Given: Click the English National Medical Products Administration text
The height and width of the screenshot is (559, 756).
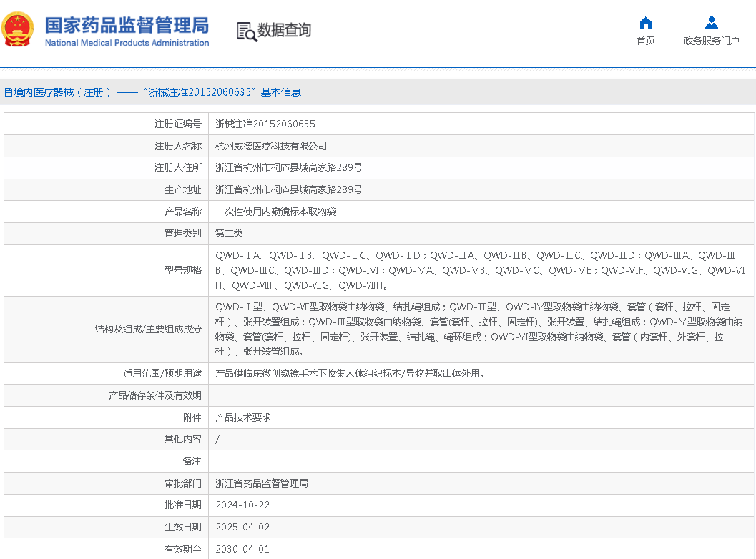Looking at the screenshot, I should pyautogui.click(x=127, y=43).
